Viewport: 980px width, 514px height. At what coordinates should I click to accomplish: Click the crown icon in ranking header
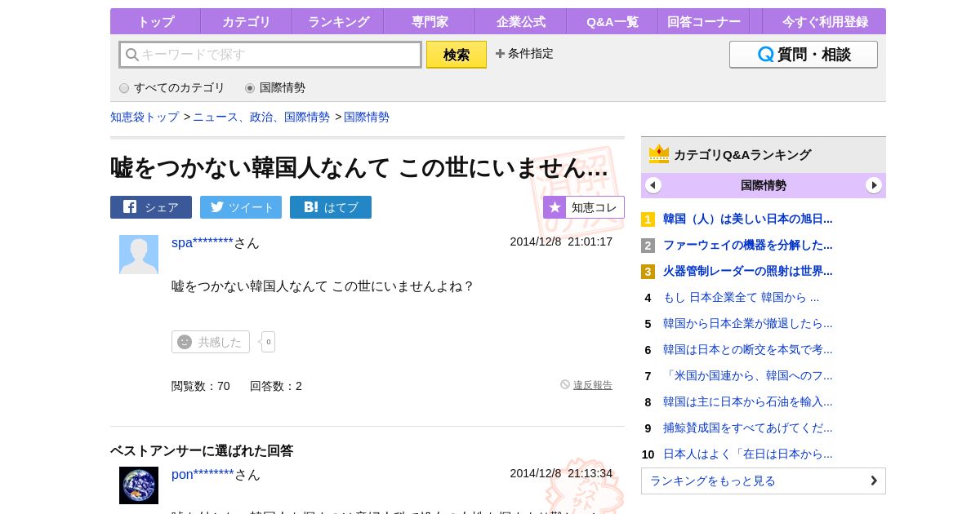[x=659, y=154]
